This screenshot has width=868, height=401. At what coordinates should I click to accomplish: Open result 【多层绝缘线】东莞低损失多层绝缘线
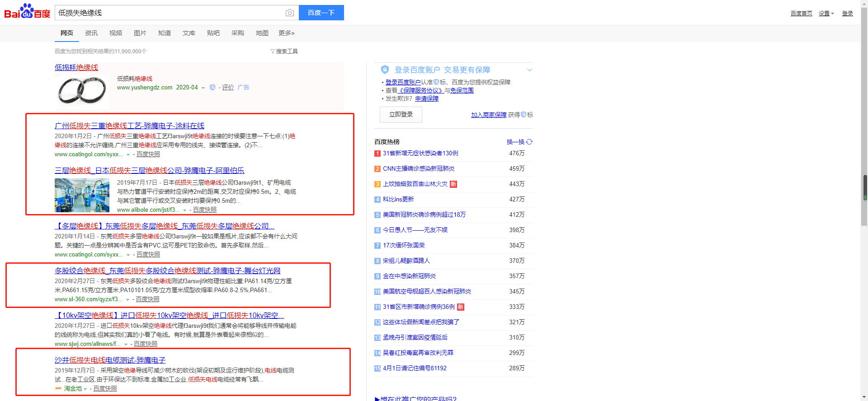pos(165,226)
